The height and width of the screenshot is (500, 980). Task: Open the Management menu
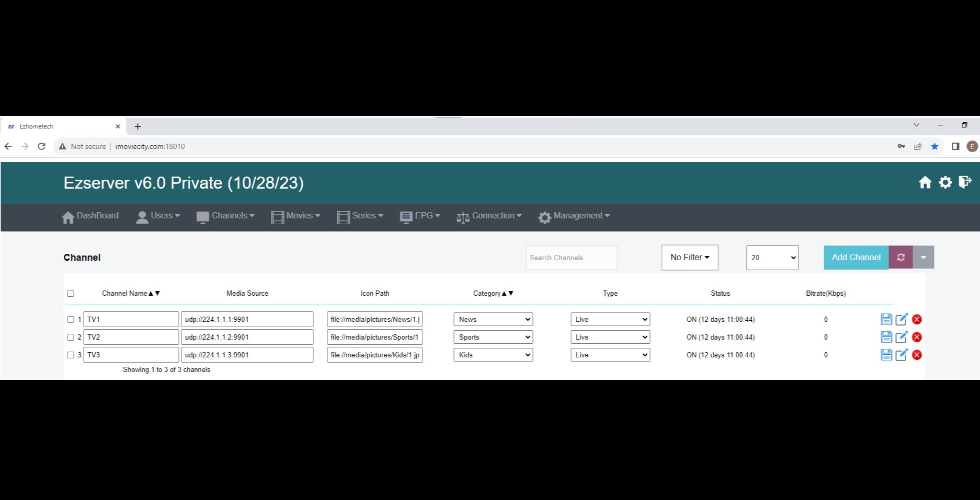(x=574, y=216)
